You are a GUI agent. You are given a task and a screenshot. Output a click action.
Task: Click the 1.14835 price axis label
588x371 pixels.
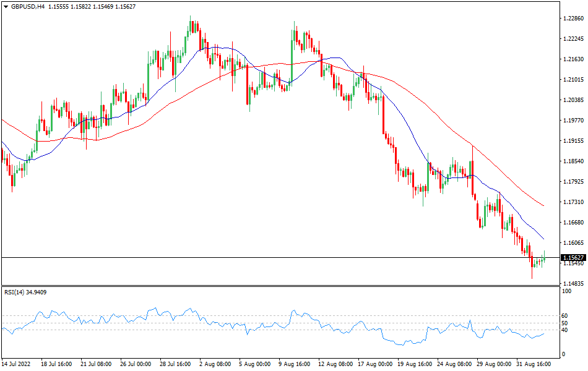(573, 284)
